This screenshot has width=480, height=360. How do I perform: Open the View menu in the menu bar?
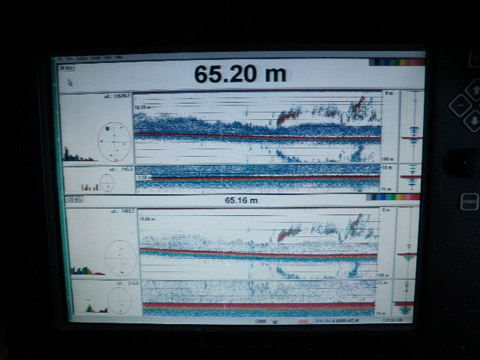click(70, 59)
